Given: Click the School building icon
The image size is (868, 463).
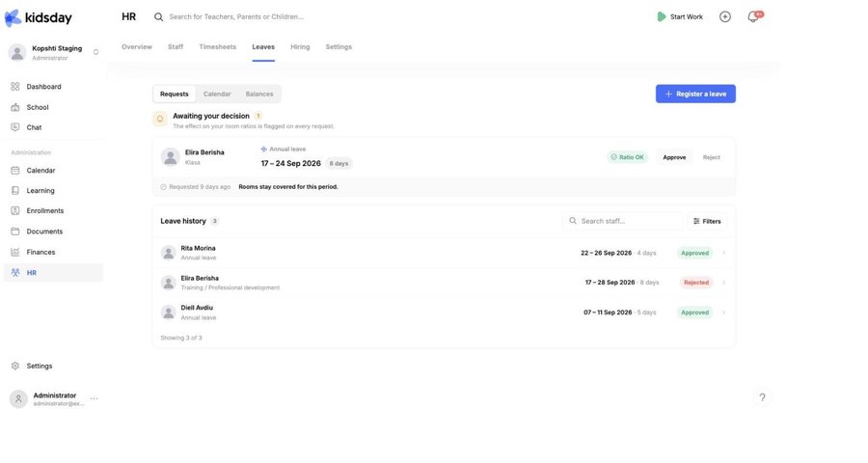Looking at the screenshot, I should [x=14, y=107].
